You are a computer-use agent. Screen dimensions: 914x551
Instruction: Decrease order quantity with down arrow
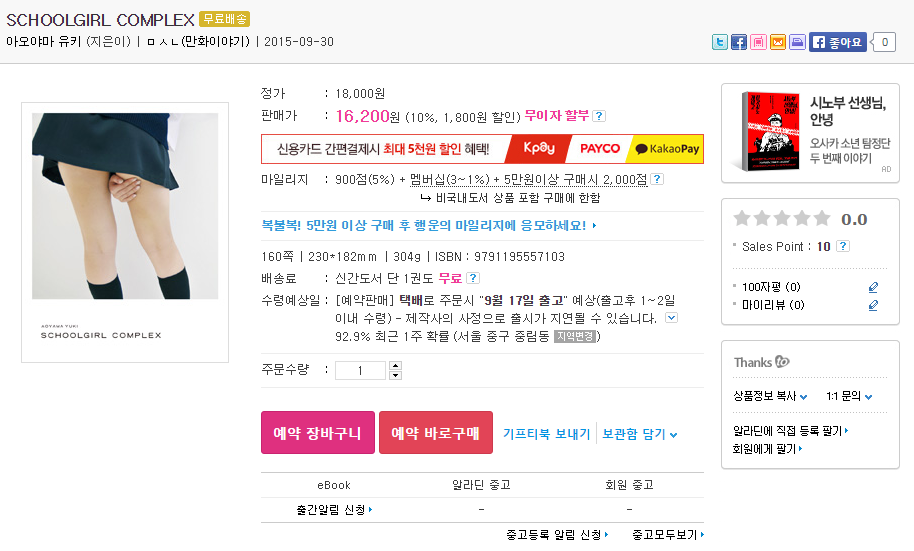(x=395, y=375)
